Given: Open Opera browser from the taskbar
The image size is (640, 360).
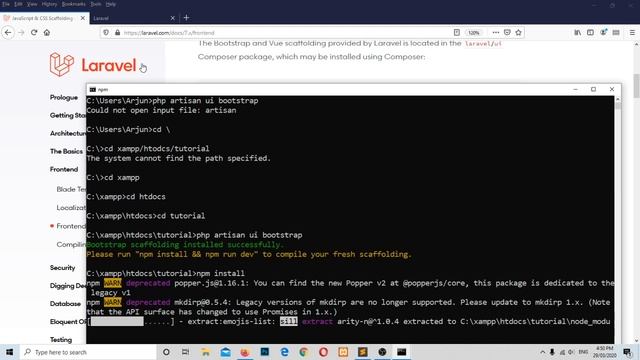Looking at the screenshot, I should click(x=323, y=352).
